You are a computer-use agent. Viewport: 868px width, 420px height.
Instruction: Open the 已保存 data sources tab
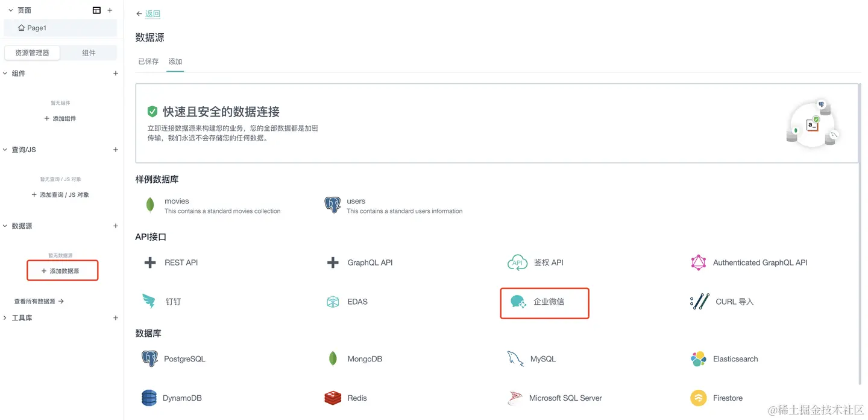click(x=148, y=62)
